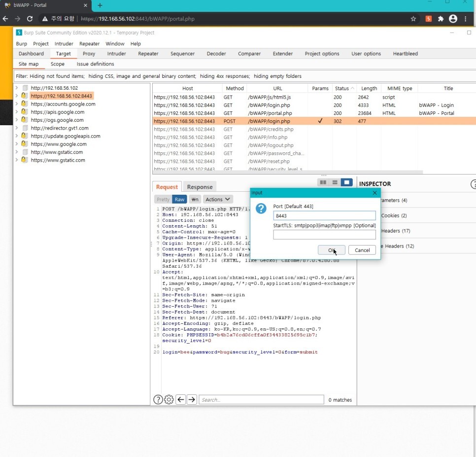The height and width of the screenshot is (457, 476).
Task: Expand the https://update.googleapis.com tree node
Action: [17, 136]
